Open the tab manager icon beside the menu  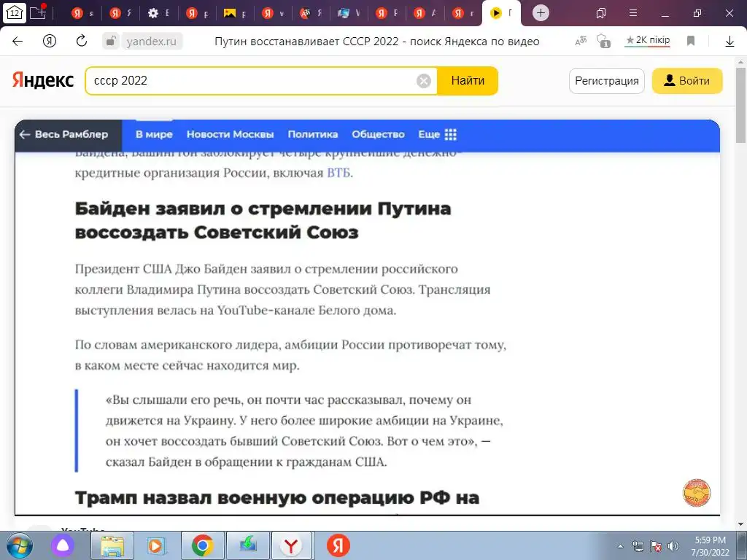click(601, 13)
